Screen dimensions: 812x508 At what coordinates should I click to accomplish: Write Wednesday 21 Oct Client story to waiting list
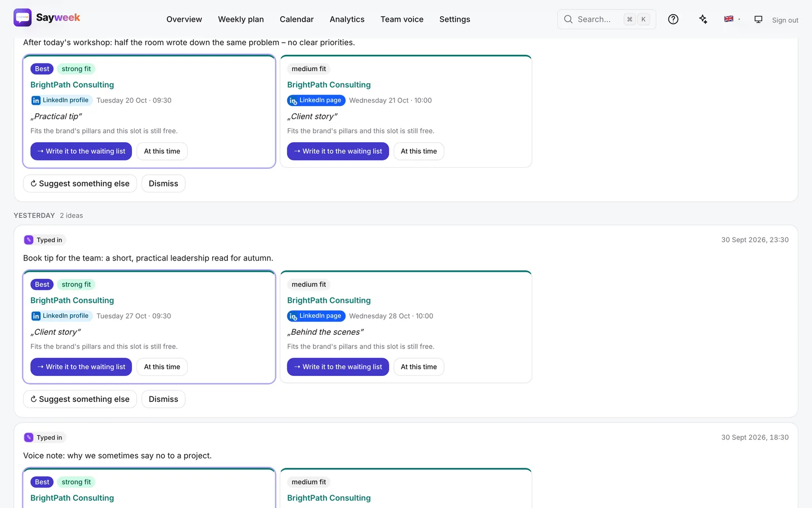pos(338,151)
